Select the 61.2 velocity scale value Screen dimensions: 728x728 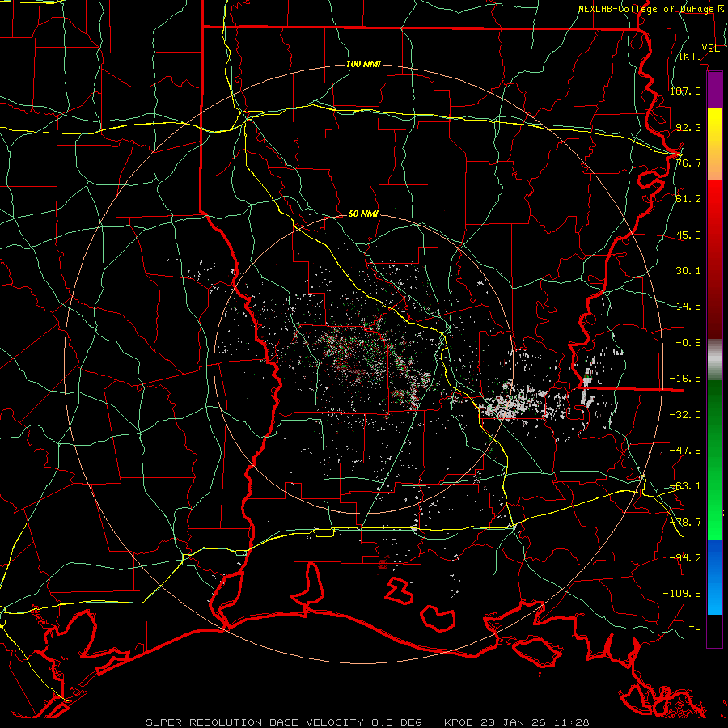click(688, 199)
